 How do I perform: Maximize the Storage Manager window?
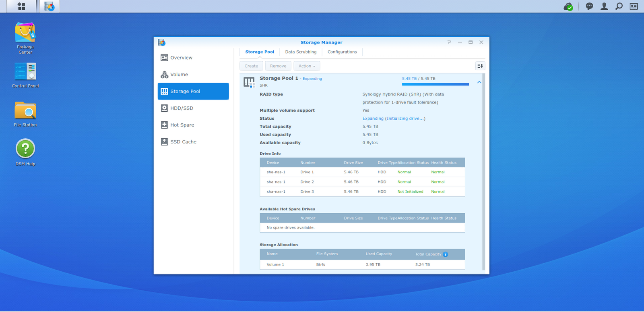tap(471, 42)
